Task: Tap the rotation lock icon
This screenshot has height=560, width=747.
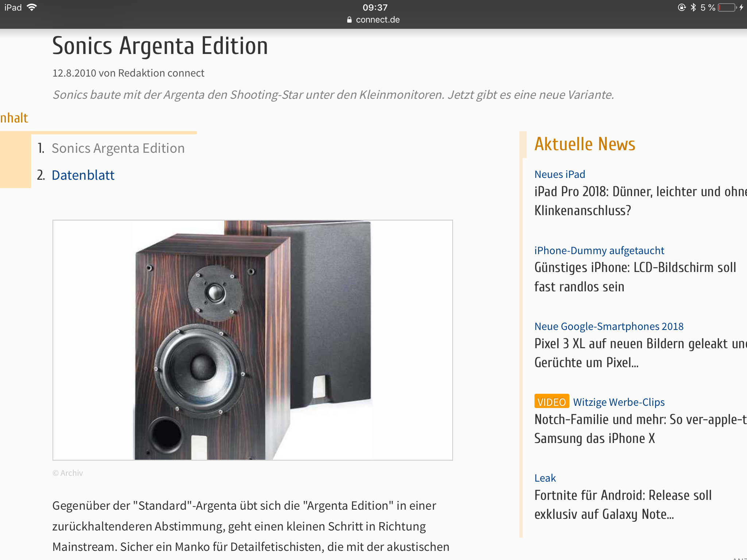Action: tap(682, 7)
